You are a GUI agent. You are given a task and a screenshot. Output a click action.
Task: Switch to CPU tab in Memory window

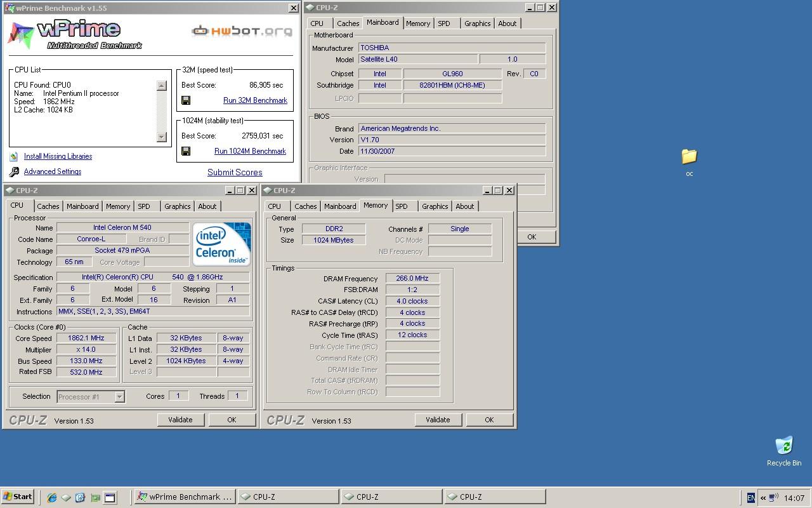(x=275, y=206)
